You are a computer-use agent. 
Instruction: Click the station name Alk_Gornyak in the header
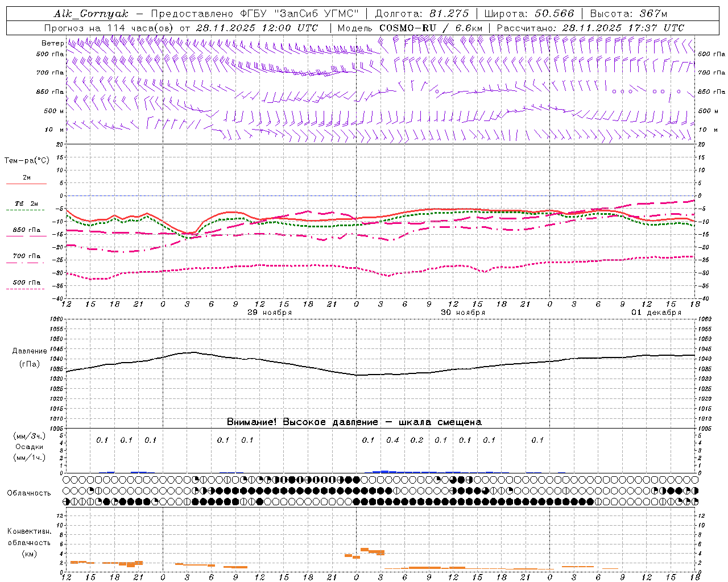coord(91,14)
